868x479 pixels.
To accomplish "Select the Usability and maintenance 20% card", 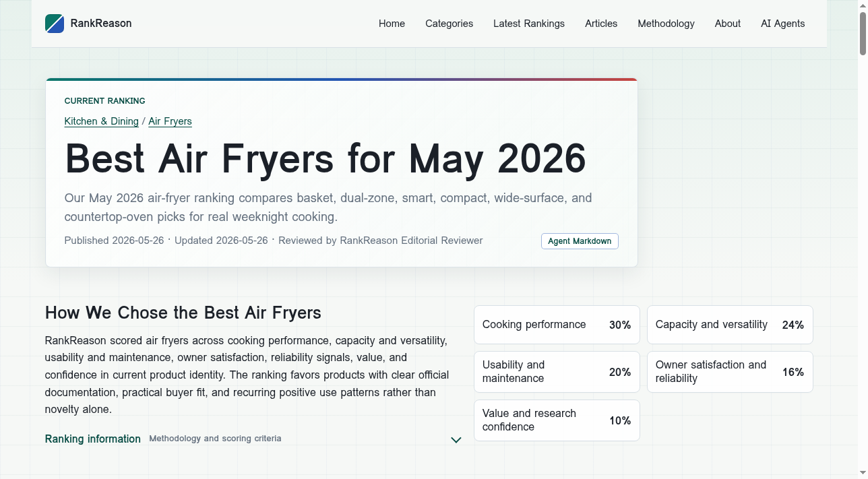I will click(x=557, y=372).
